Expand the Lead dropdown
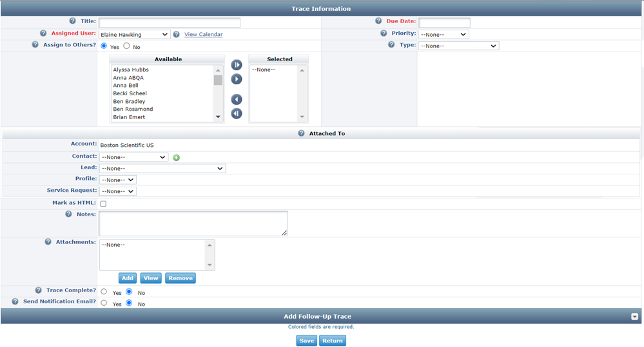 tap(162, 169)
